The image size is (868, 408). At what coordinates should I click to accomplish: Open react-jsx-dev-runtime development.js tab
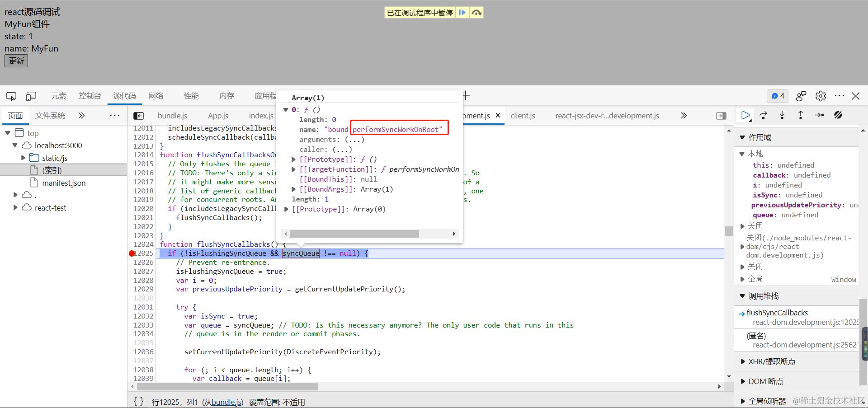[x=607, y=116]
